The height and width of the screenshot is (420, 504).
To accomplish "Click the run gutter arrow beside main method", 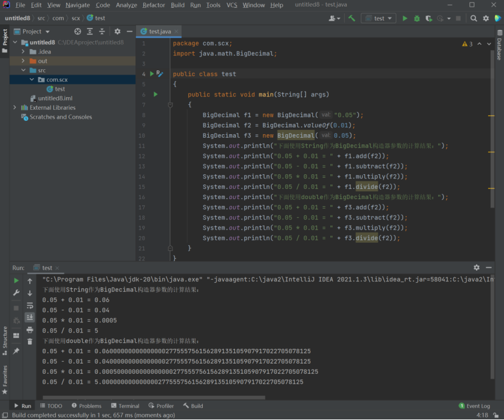I will tap(155, 95).
